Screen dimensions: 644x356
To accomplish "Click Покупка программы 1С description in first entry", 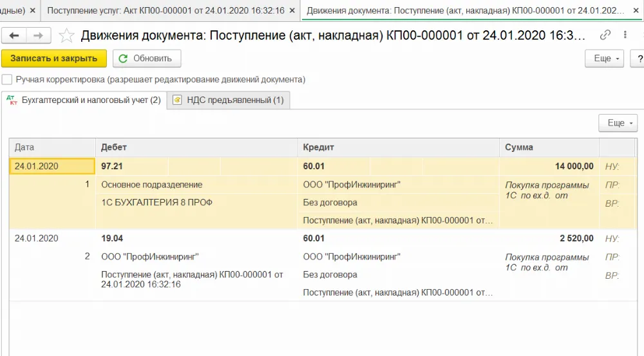I will tap(547, 190).
